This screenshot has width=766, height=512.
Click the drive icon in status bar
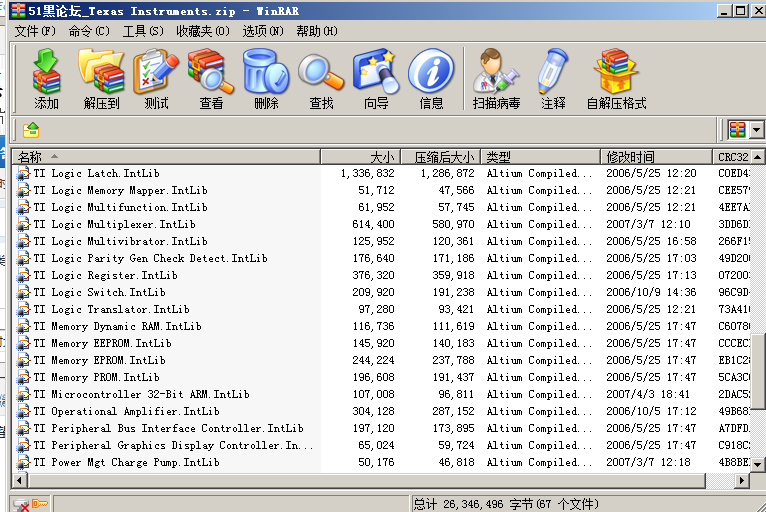21,505
